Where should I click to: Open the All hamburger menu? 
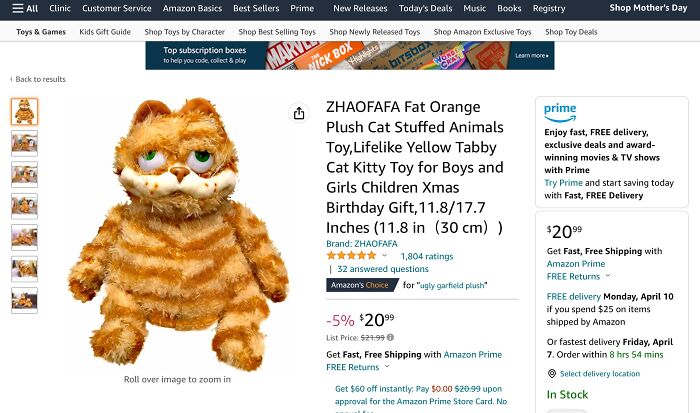[x=25, y=8]
